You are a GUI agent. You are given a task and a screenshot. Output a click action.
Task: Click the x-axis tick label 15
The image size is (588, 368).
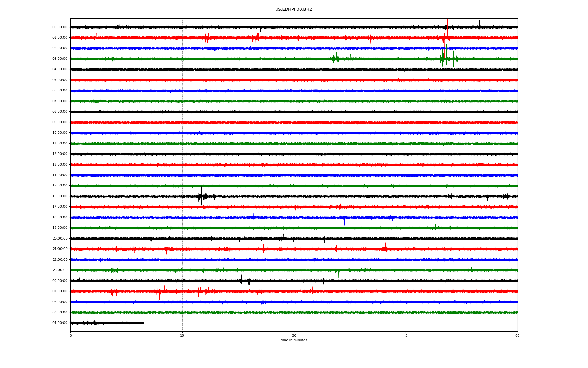pos(182,335)
